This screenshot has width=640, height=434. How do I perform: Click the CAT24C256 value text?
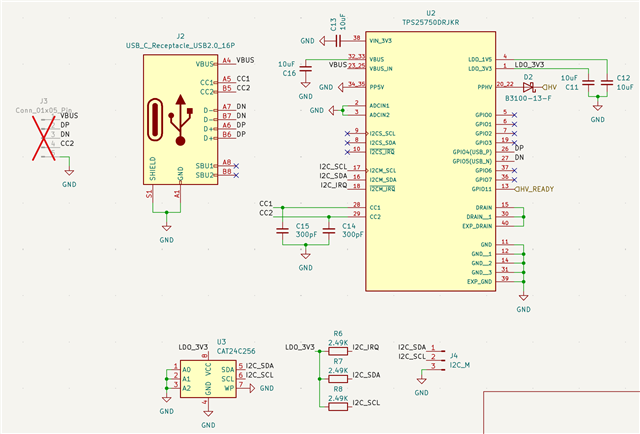(x=236, y=351)
